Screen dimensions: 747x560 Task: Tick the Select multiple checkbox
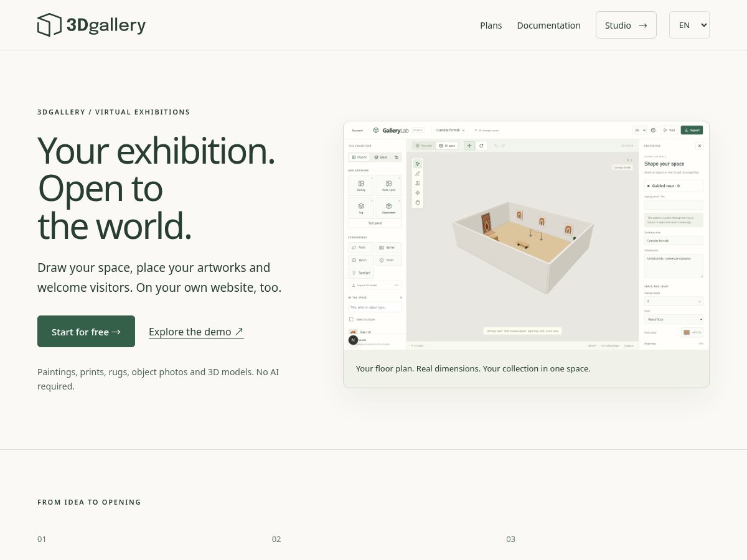(x=351, y=319)
